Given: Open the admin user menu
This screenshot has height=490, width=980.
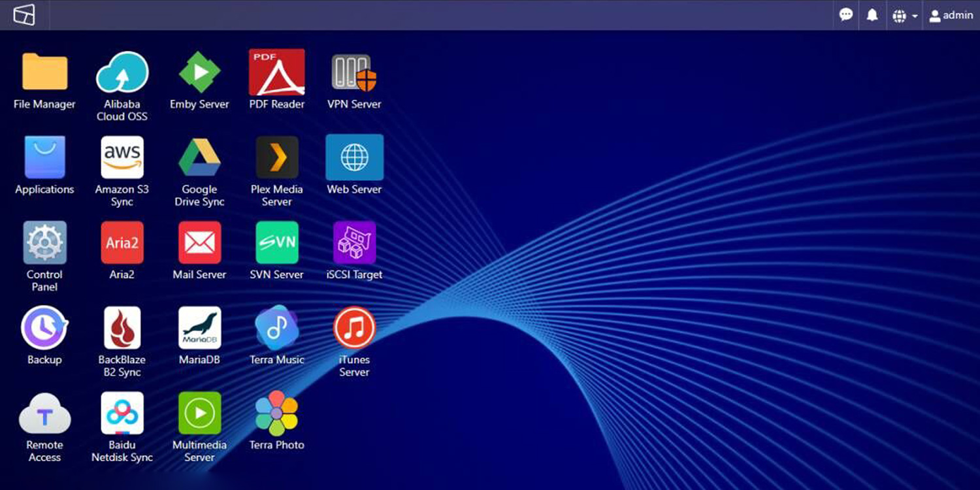Looking at the screenshot, I should 951,16.
